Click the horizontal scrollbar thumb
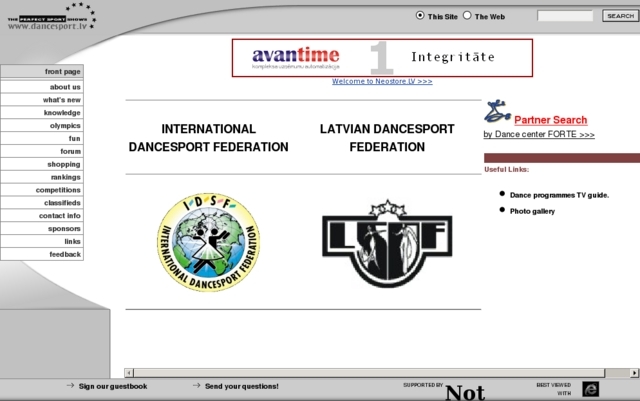The height and width of the screenshot is (401, 640). (369, 373)
